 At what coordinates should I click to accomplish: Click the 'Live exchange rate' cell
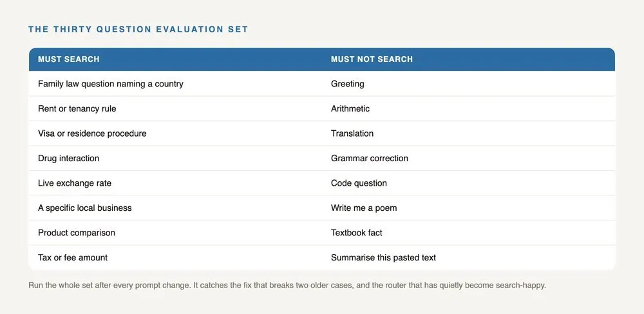[175, 183]
